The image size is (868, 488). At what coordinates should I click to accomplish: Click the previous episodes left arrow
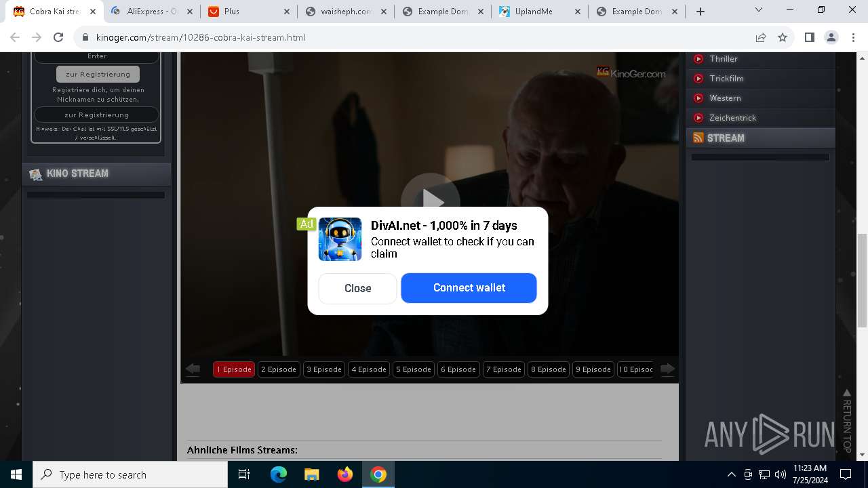(x=193, y=369)
